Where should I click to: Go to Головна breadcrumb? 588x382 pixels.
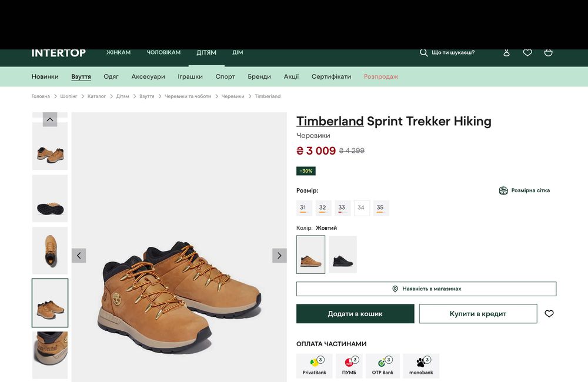pos(41,96)
